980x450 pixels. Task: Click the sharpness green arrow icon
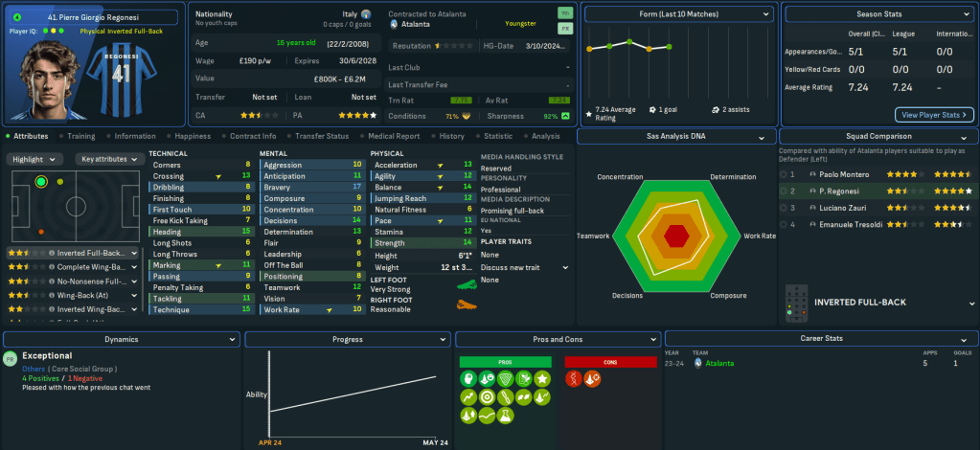tap(566, 116)
